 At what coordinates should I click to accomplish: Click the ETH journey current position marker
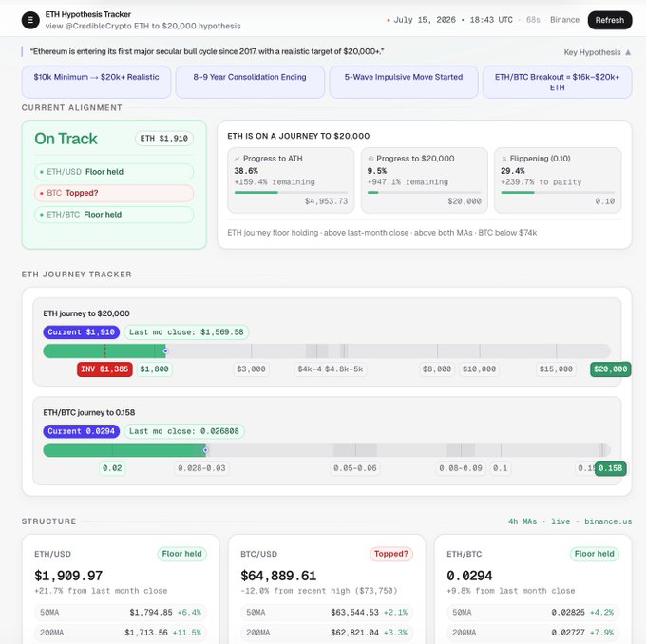tap(165, 351)
